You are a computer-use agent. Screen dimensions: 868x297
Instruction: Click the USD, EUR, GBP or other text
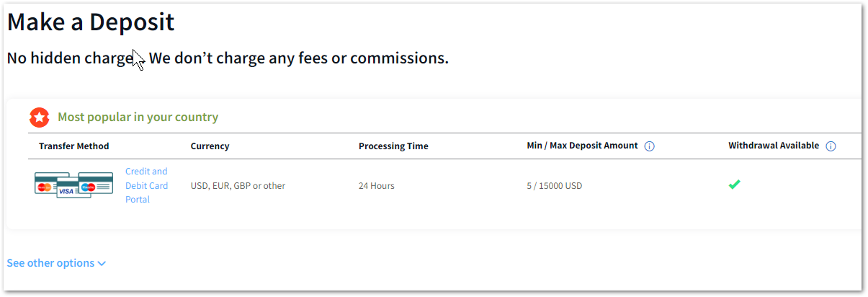tap(238, 186)
